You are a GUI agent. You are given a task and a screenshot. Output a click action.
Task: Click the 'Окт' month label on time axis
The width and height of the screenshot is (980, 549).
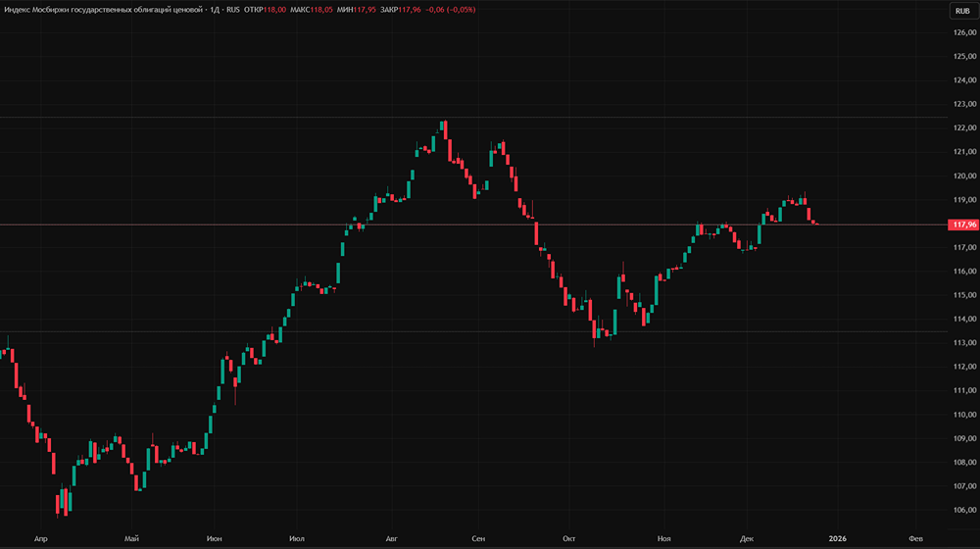568,538
